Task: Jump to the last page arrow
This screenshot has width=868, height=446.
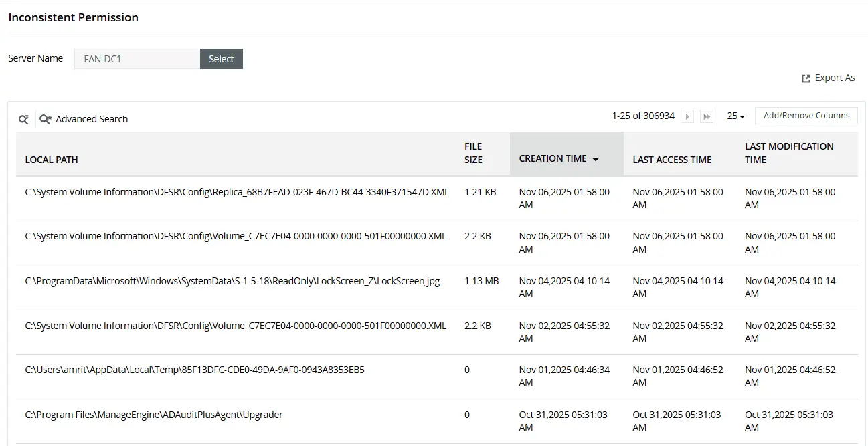Action: point(707,116)
